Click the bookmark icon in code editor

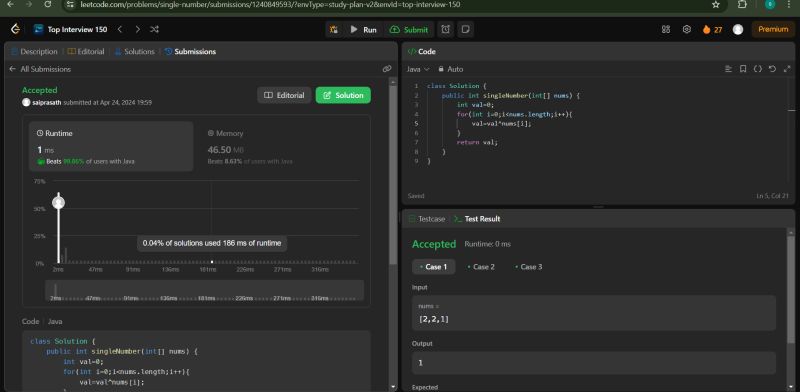[x=743, y=69]
